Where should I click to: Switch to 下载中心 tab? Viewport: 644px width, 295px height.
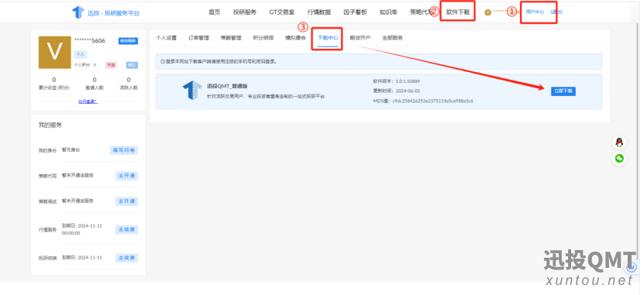328,38
